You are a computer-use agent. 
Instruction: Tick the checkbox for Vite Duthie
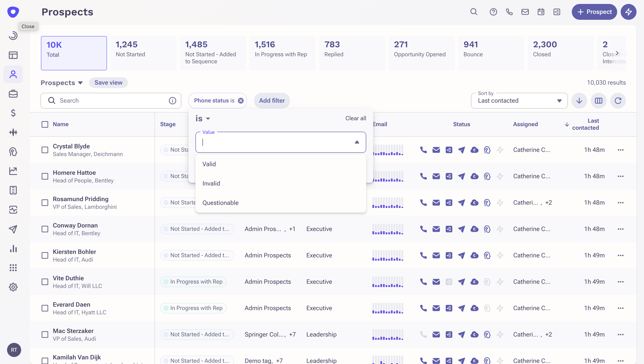[x=45, y=282]
